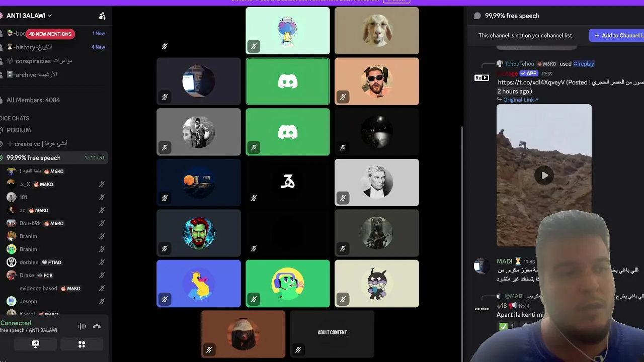Select the 'create vc' voice channel
644x362 pixels.
tap(37, 144)
